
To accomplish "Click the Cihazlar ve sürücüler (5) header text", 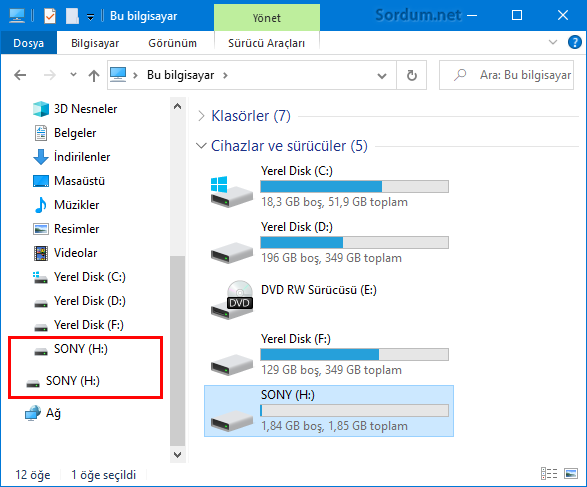I will (x=289, y=146).
